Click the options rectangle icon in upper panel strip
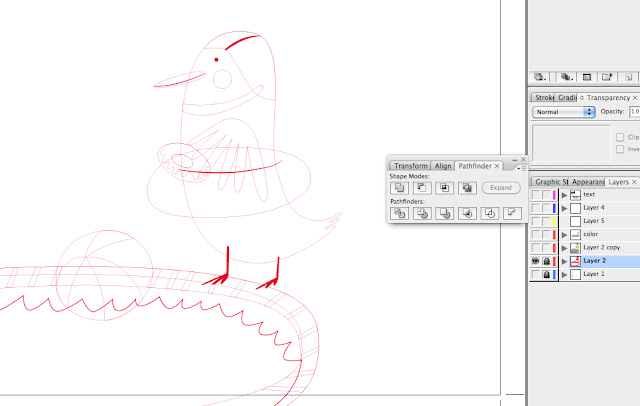Image resolution: width=640 pixels, height=406 pixels. (x=587, y=77)
